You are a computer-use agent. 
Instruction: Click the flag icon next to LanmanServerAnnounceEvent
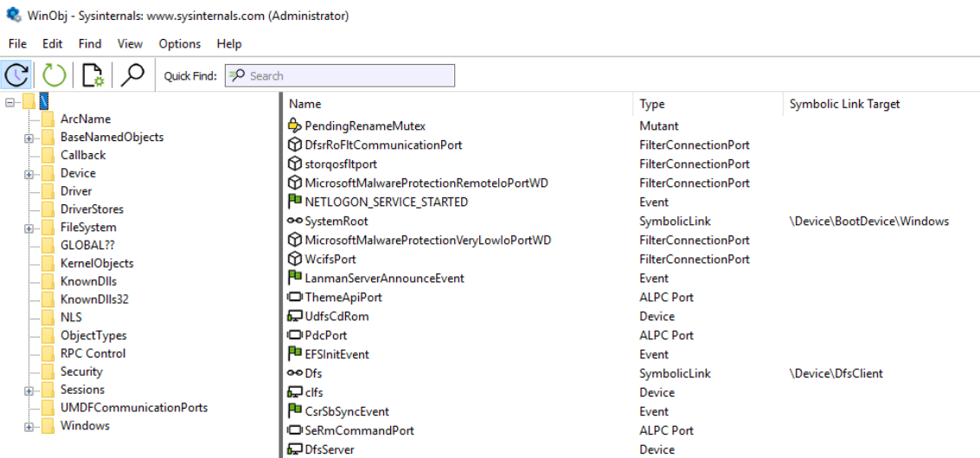[x=294, y=278]
